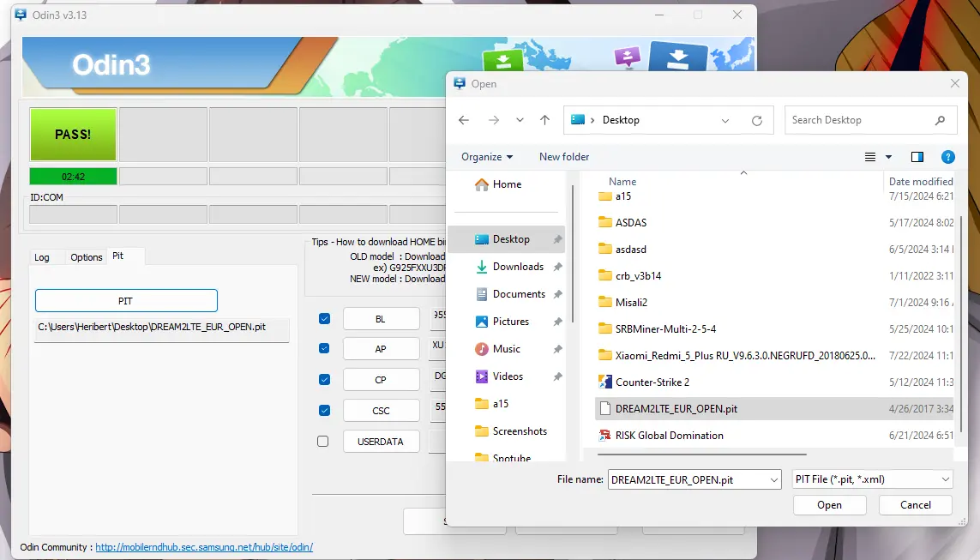Screen dimensions: 980x560
Task: Click the pin icon next to Downloads
Action: [557, 267]
